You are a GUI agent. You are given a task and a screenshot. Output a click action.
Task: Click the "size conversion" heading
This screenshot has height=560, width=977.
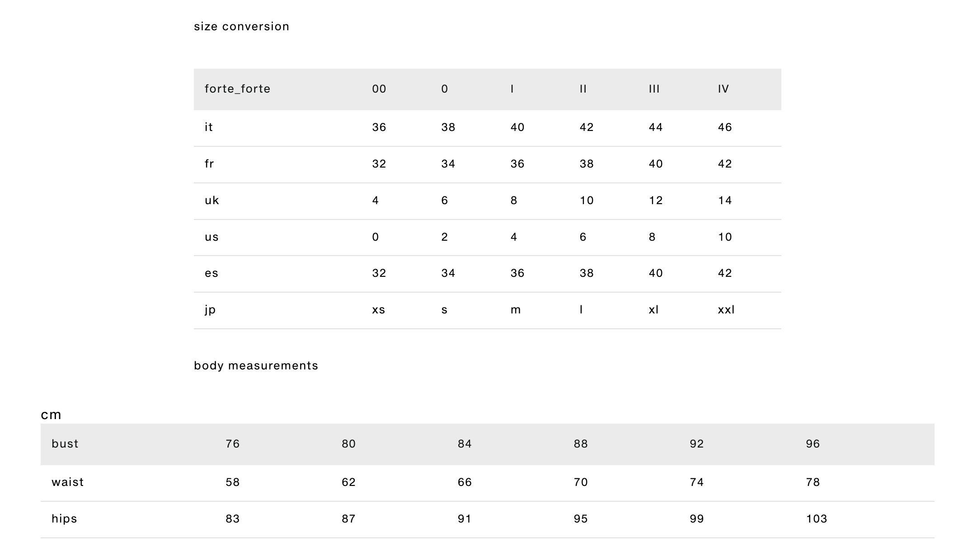[x=241, y=27]
